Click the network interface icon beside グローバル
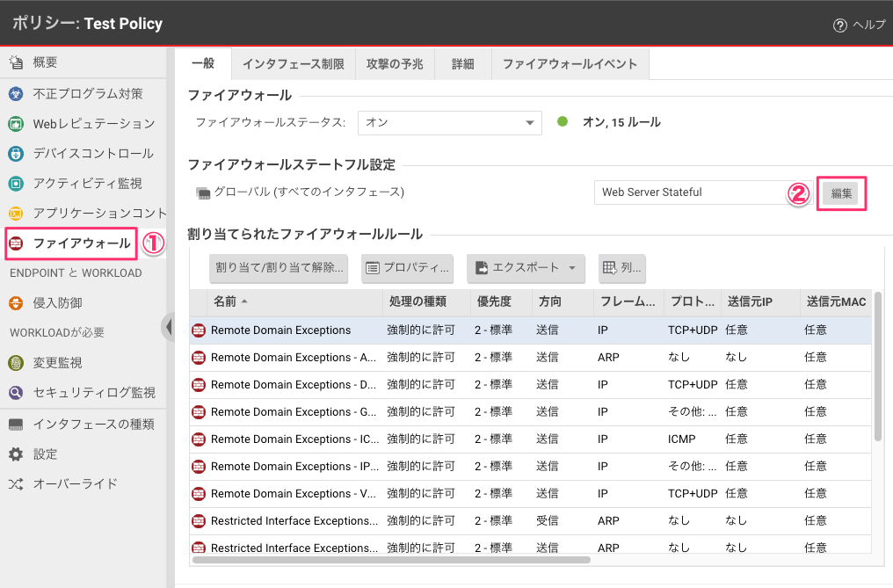The image size is (893, 588). [x=203, y=193]
